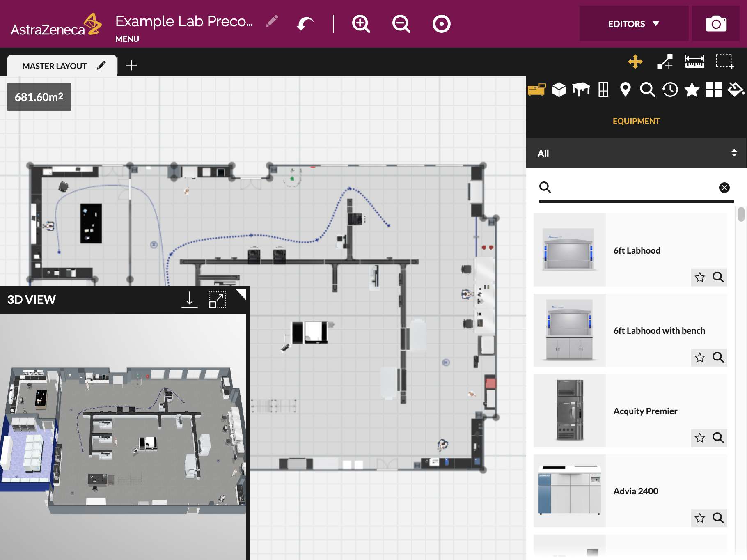Select the ruler measurement tool
Viewport: 747px width, 560px height.
[694, 62]
